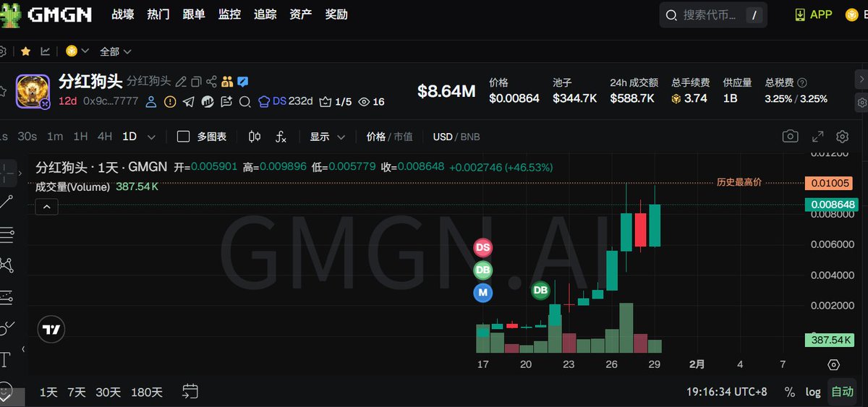
Task: Select the 30s timeframe
Action: 27,137
